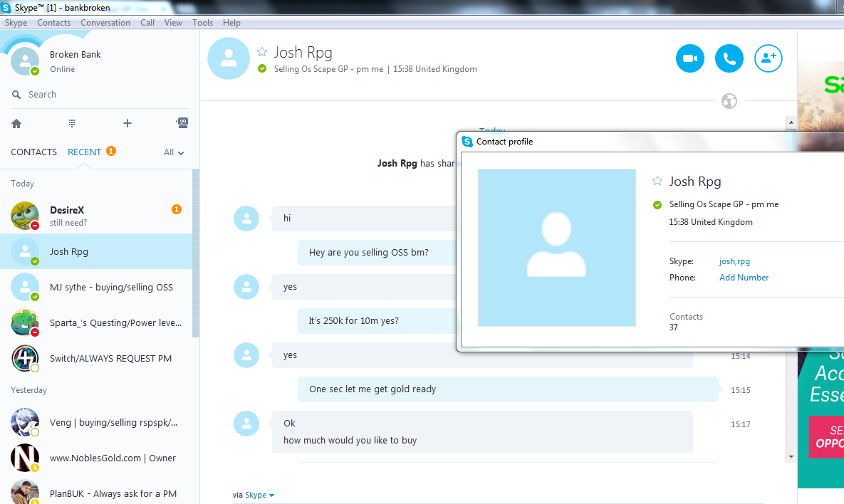The height and width of the screenshot is (504, 844).
Task: Click the globe icon under the header
Action: (729, 101)
